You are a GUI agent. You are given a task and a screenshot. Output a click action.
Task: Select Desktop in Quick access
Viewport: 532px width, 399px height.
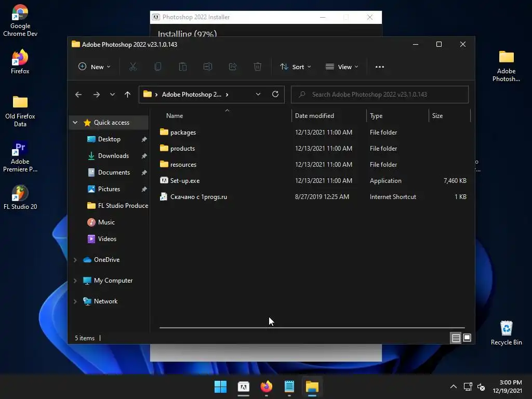[109, 139]
